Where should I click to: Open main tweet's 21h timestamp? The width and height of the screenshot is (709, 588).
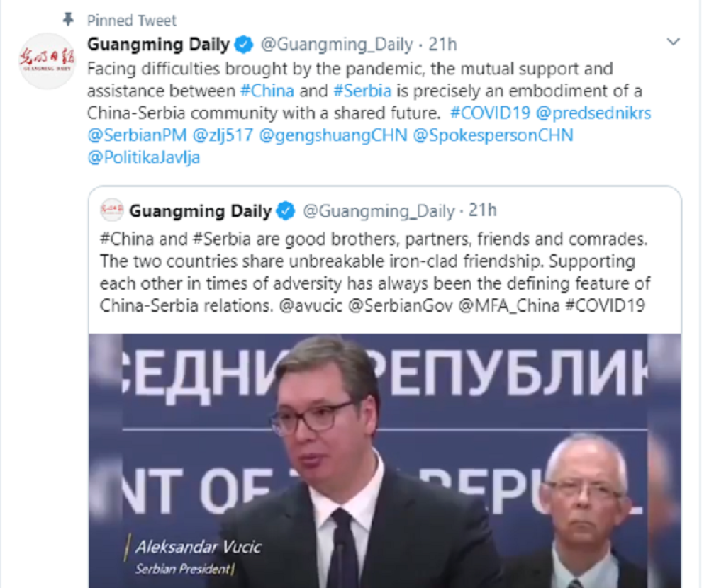click(442, 45)
